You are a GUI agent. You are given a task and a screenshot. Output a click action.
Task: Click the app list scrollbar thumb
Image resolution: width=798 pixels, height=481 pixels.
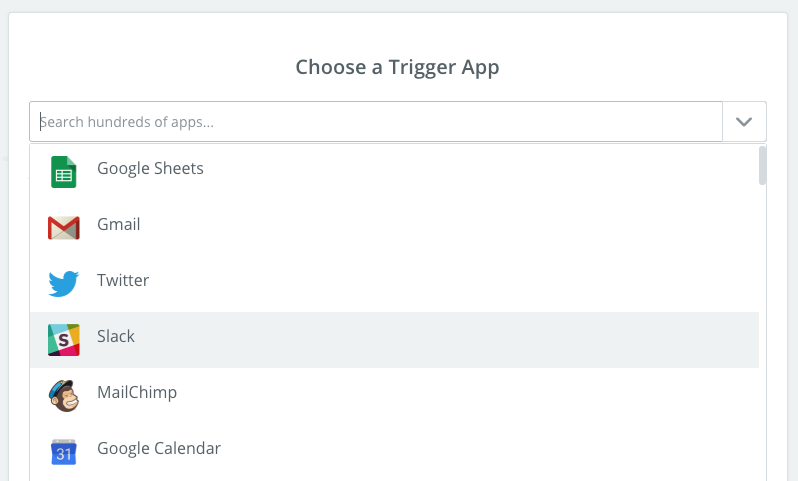763,165
